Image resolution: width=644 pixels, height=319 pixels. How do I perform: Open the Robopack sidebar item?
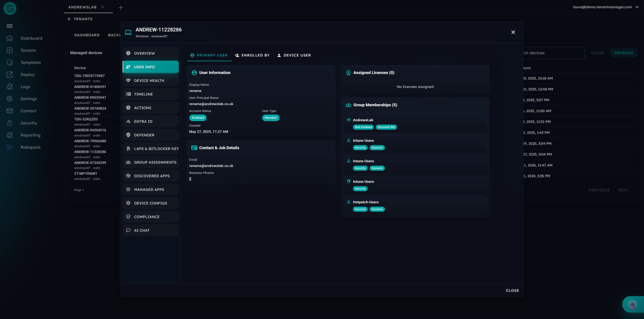tap(30, 147)
